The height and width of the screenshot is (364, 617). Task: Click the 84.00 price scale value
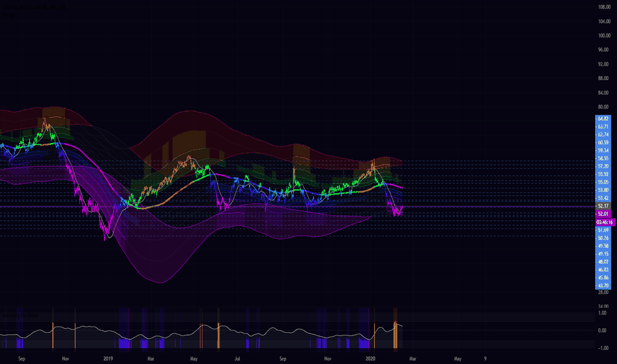604,93
